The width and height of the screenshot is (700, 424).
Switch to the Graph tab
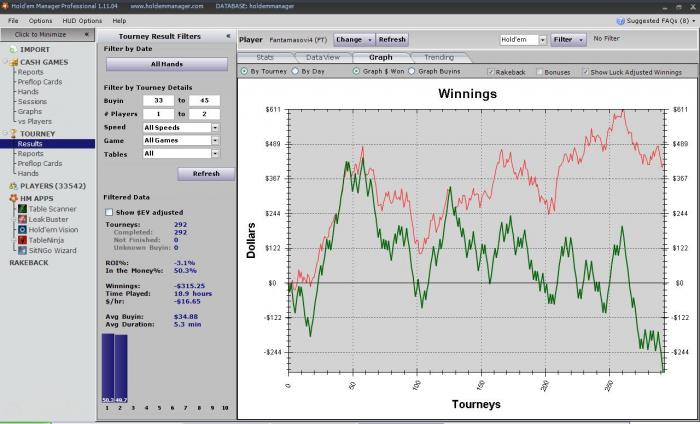[381, 58]
